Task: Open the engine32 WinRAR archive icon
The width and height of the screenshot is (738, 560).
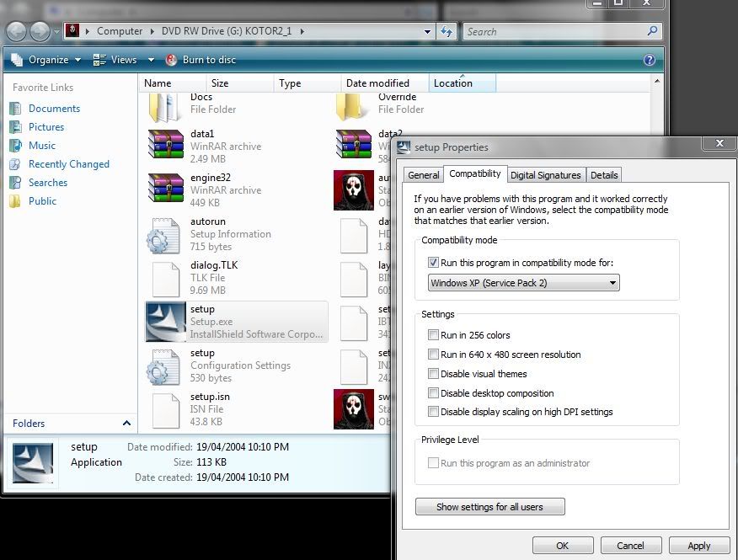Action: (x=166, y=189)
